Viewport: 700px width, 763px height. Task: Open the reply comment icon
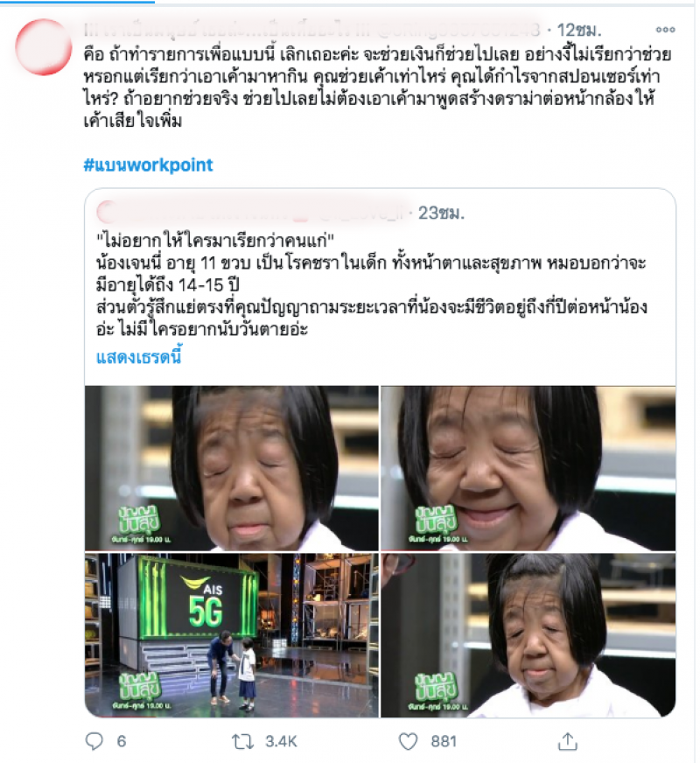pyautogui.click(x=94, y=741)
